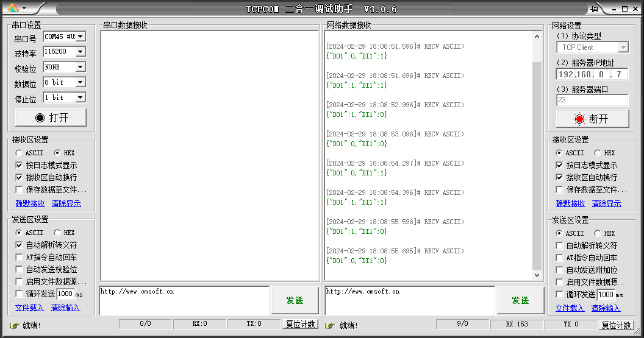Image resolution: width=644 pixels, height=338 pixels.
Task: Select HEX in network 接收区设置
Action: tap(598, 153)
